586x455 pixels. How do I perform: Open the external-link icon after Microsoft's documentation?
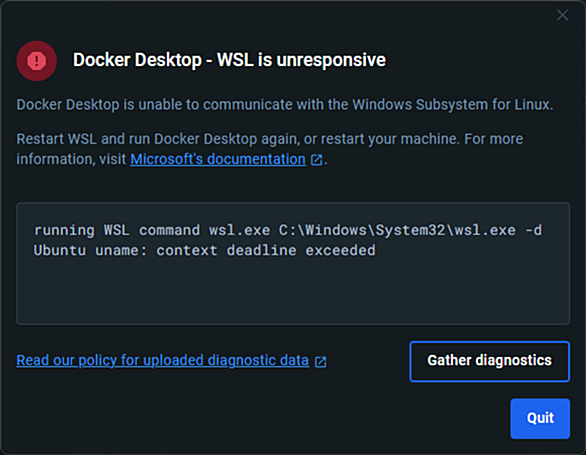tap(317, 160)
